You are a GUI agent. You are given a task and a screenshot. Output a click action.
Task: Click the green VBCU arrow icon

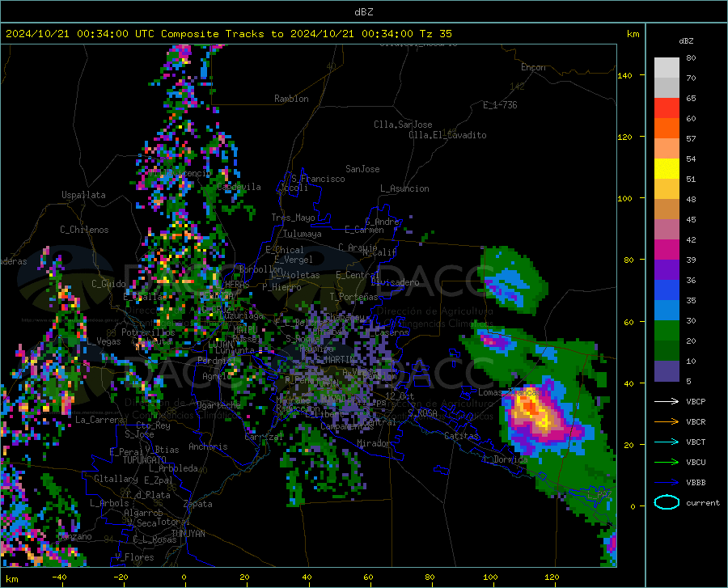click(x=667, y=463)
